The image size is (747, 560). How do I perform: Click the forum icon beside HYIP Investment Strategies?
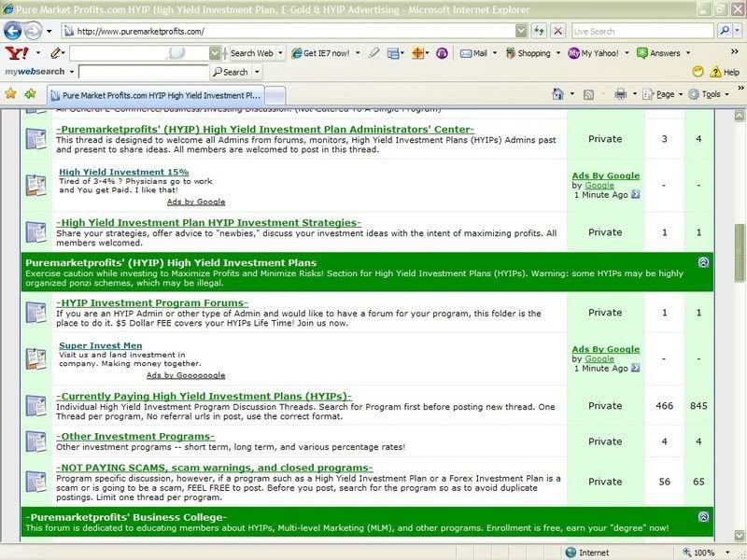(35, 232)
